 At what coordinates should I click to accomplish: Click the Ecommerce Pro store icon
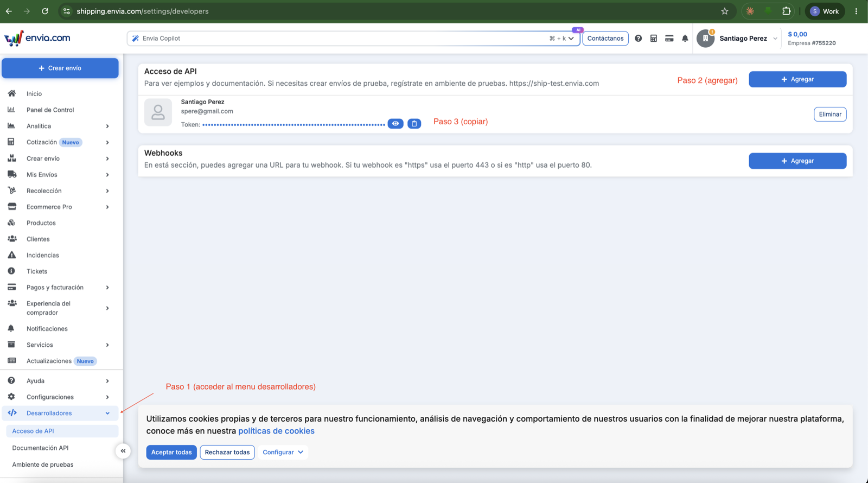[12, 207]
